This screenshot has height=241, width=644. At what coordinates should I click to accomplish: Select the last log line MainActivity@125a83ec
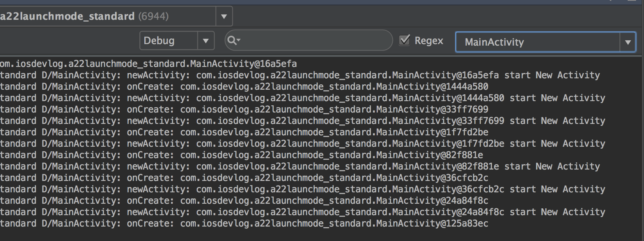[x=244, y=223]
